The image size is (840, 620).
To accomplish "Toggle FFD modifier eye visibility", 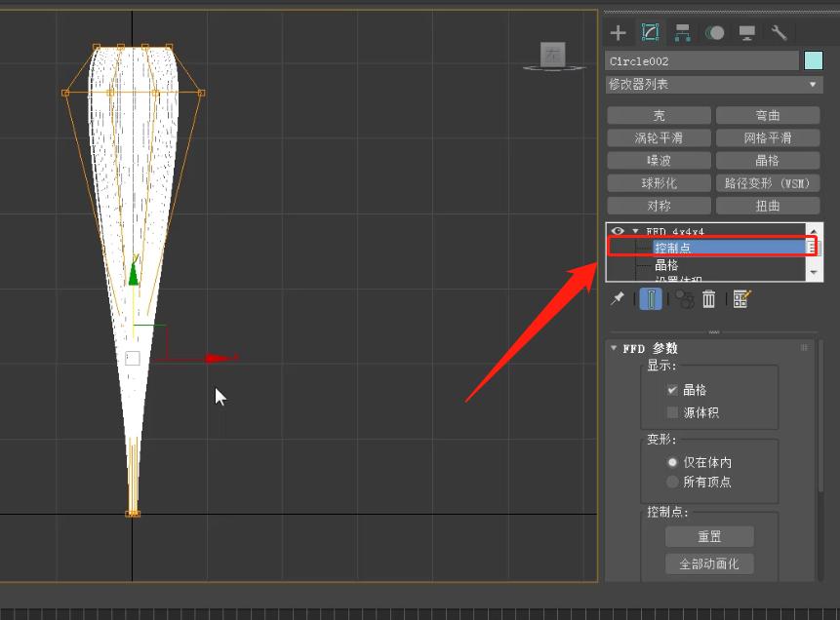I will [618, 231].
